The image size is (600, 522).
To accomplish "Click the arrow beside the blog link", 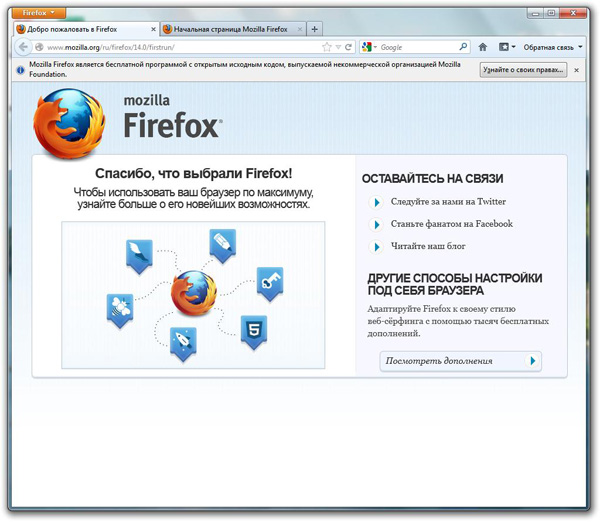I will [x=377, y=247].
